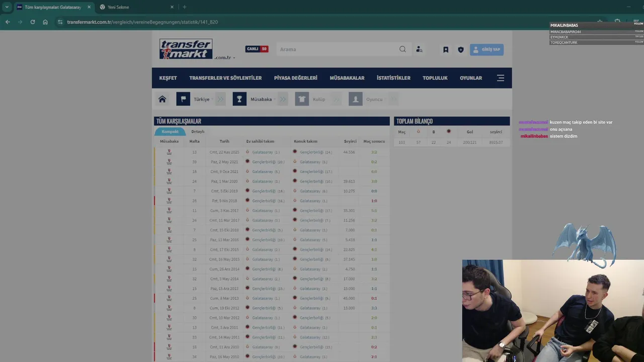Open the KEŞFET menu
Image resolution: width=644 pixels, height=362 pixels.
168,78
